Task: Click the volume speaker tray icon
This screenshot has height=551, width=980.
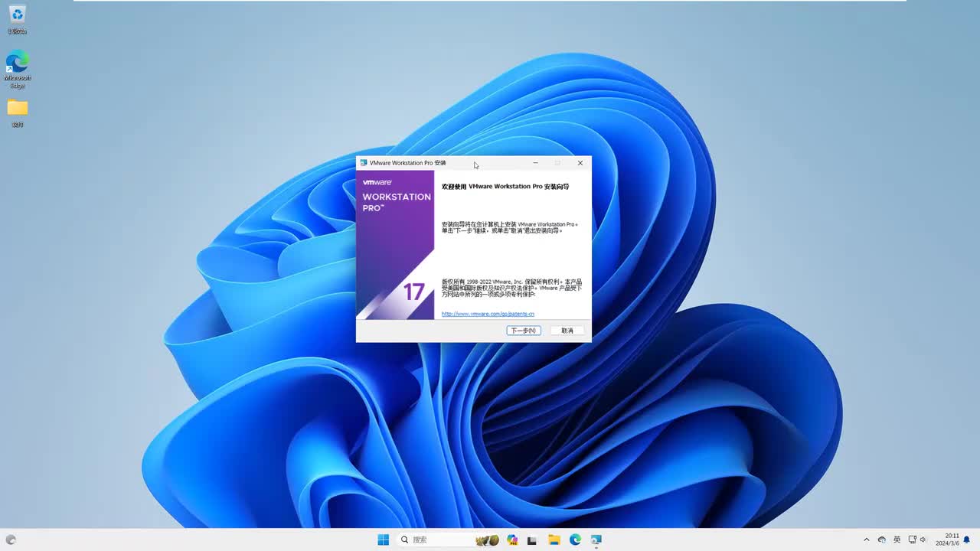Action: pyautogui.click(x=923, y=540)
